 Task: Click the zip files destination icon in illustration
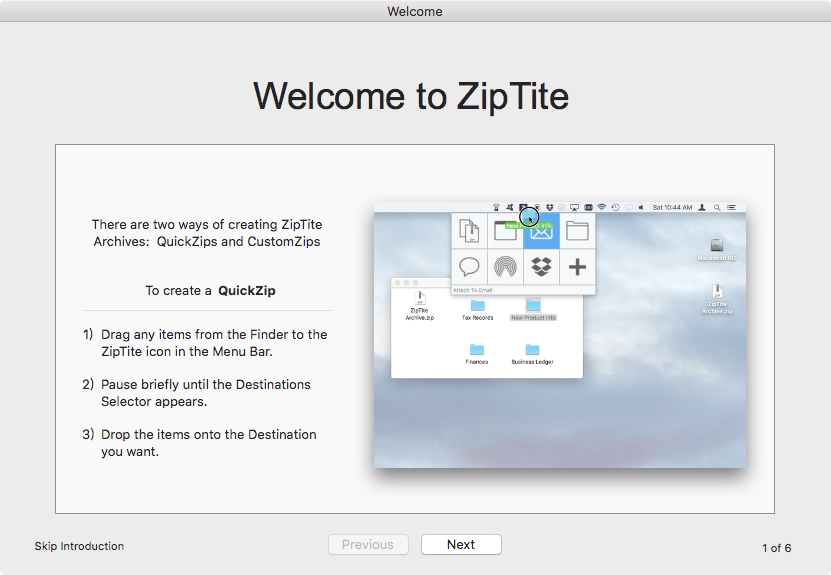pyautogui.click(x=469, y=231)
